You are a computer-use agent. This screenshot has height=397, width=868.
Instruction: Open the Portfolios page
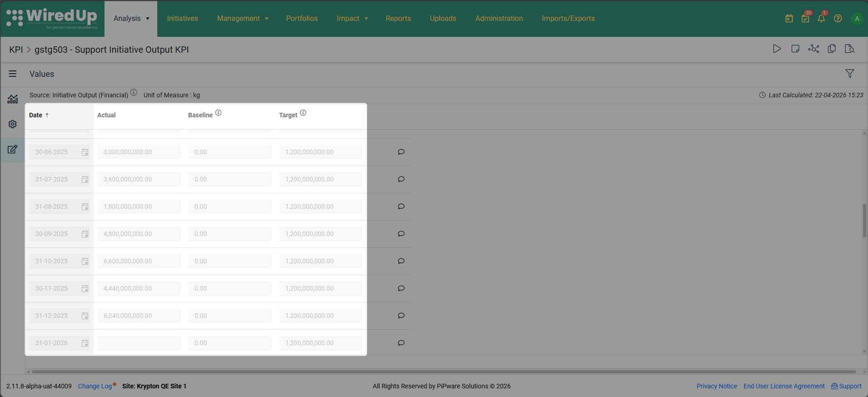302,19
